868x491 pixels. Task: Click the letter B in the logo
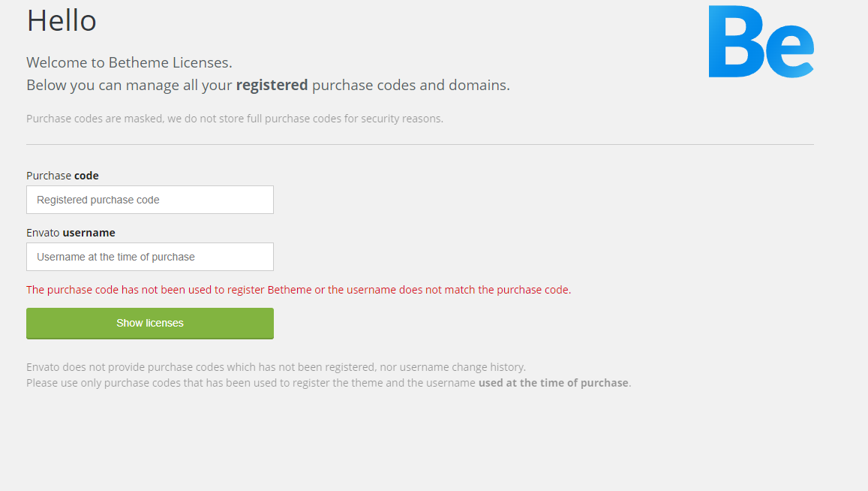pyautogui.click(x=735, y=42)
